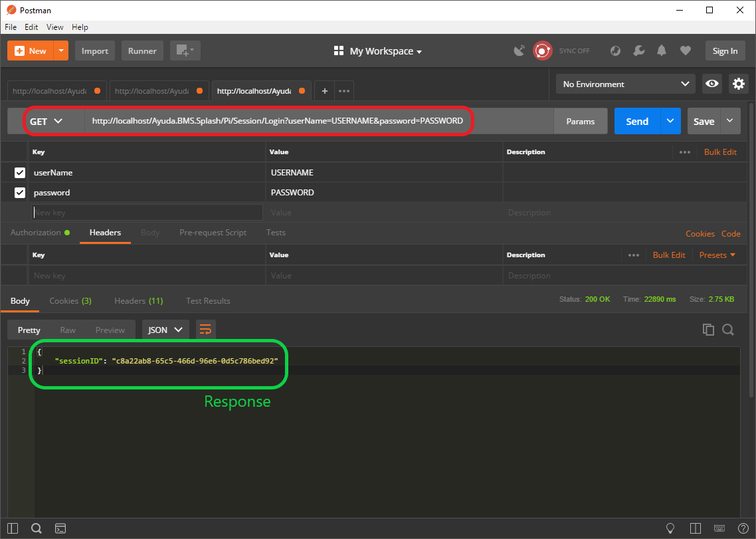Open No Environment dropdown
The image size is (756, 539).
pyautogui.click(x=625, y=84)
